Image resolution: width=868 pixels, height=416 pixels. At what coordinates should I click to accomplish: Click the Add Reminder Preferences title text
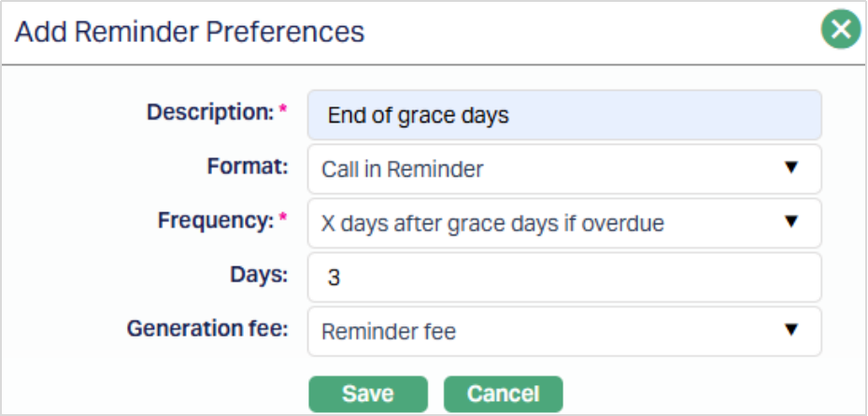pos(190,32)
